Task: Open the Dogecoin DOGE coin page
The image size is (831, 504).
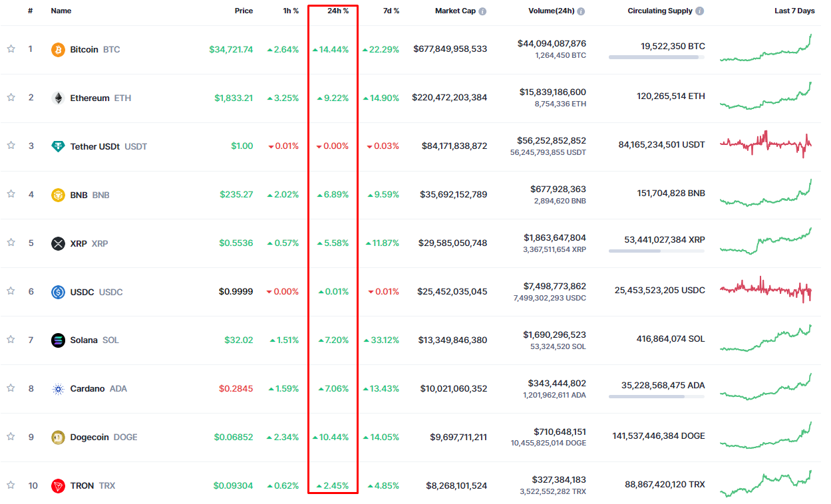Action: tap(104, 438)
